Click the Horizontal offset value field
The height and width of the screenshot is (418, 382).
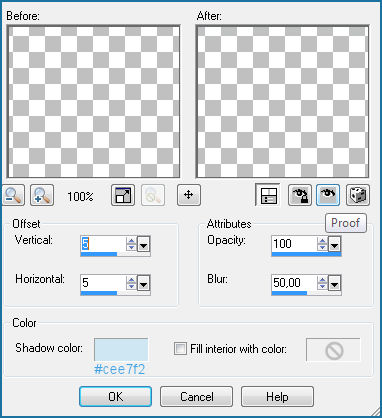tap(103, 283)
